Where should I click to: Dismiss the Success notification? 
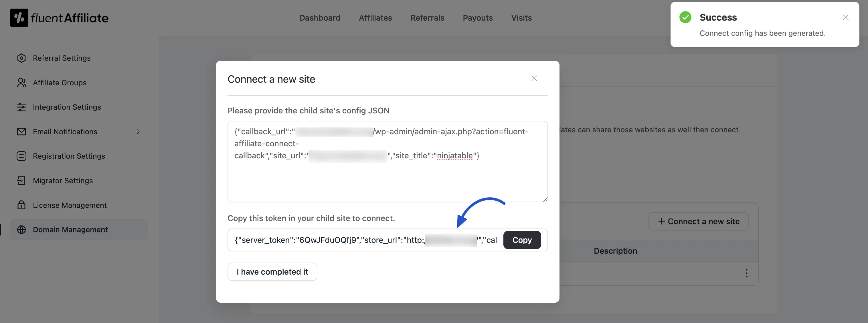845,17
